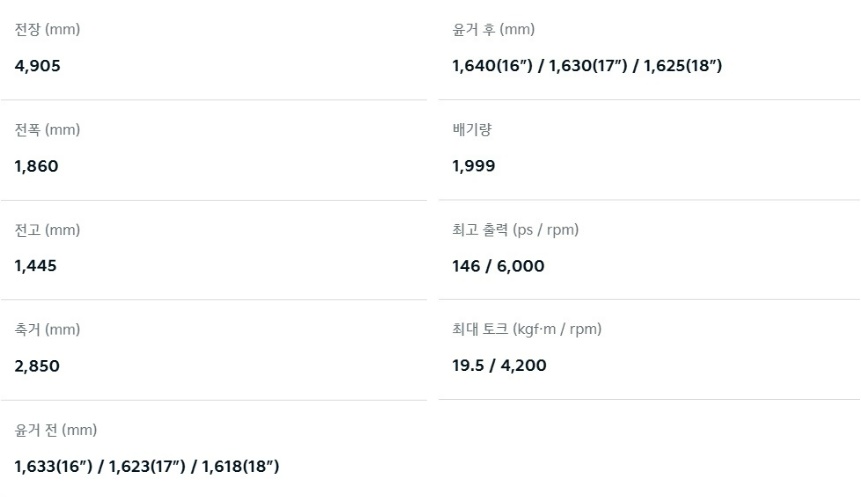This screenshot has height=497, width=861.
Task: Select the displacement value 1,999
Action: (474, 166)
